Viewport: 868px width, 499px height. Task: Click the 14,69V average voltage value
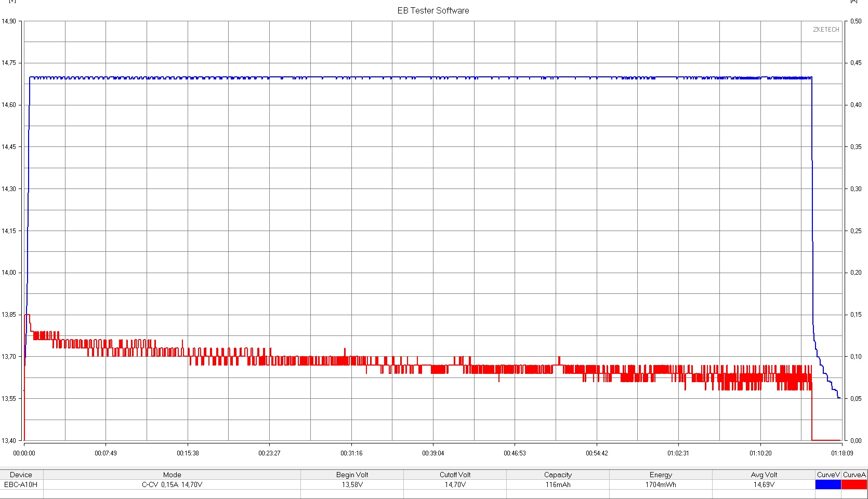click(x=764, y=484)
